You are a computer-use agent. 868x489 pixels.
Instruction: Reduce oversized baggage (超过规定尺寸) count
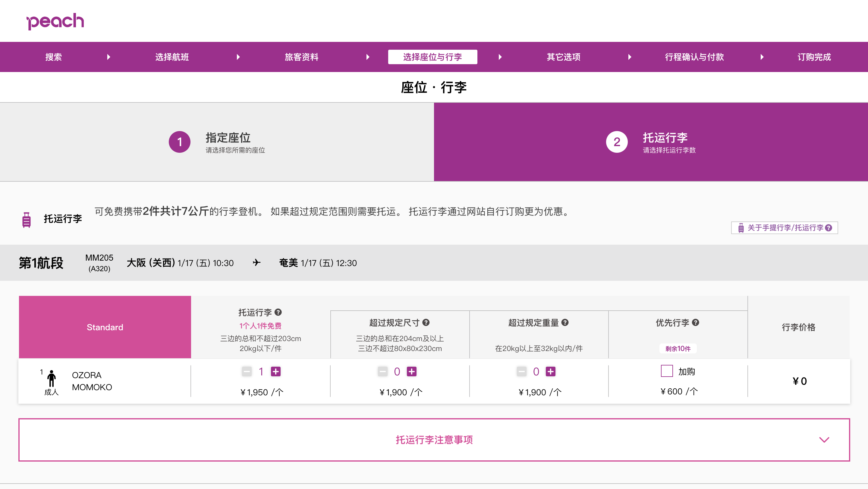pyautogui.click(x=382, y=371)
